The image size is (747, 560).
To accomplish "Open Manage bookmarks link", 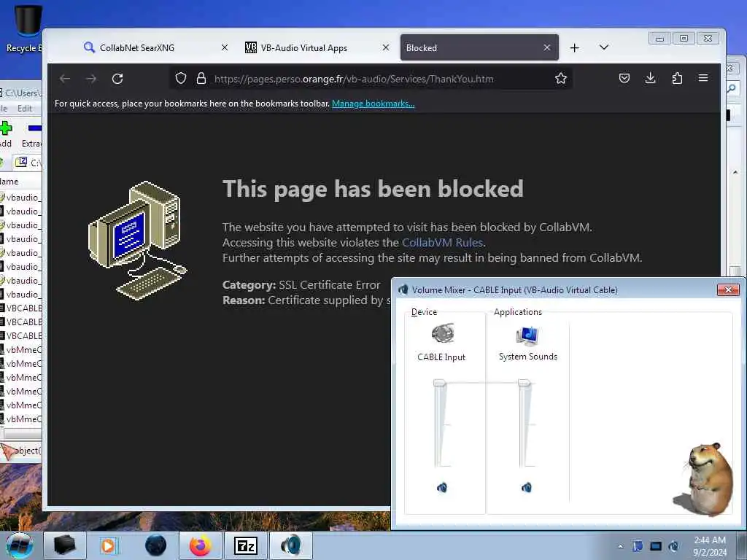I will [x=373, y=104].
